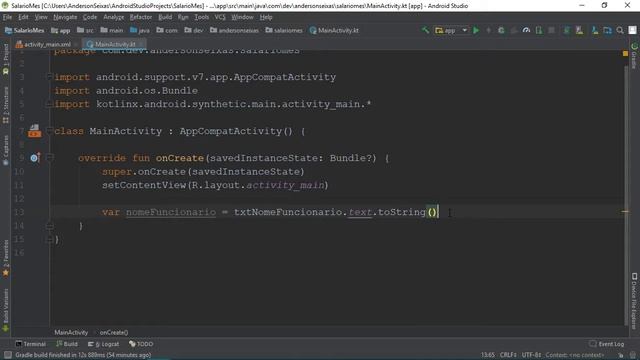
Task: Sync project with Gradle files icon
Action: 567,30
